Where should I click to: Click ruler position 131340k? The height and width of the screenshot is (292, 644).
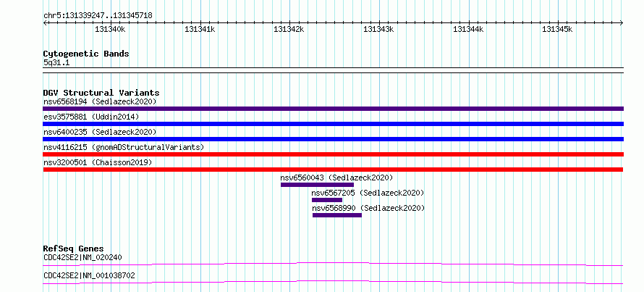coord(110,29)
